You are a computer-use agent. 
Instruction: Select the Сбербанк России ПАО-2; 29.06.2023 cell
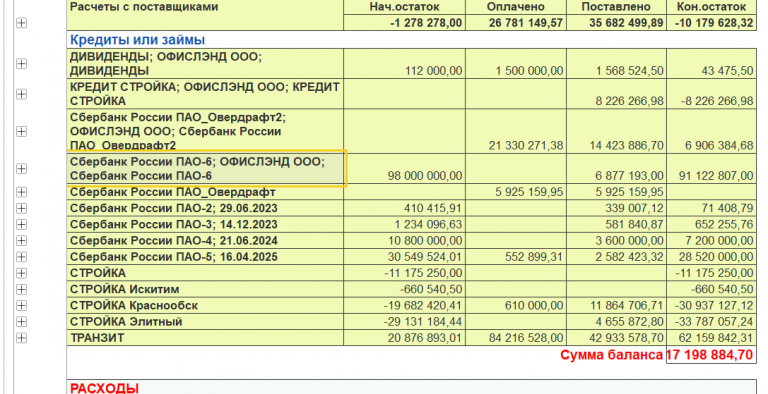pyautogui.click(x=205, y=208)
